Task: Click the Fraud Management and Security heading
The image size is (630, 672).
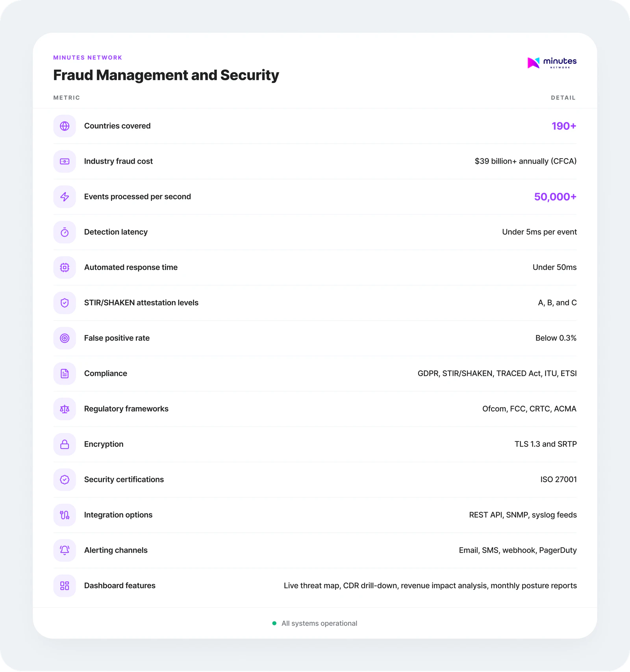Action: [166, 75]
